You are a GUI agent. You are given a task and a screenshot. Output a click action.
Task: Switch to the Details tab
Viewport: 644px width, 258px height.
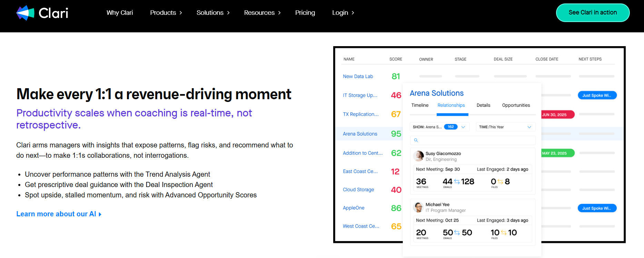click(483, 105)
